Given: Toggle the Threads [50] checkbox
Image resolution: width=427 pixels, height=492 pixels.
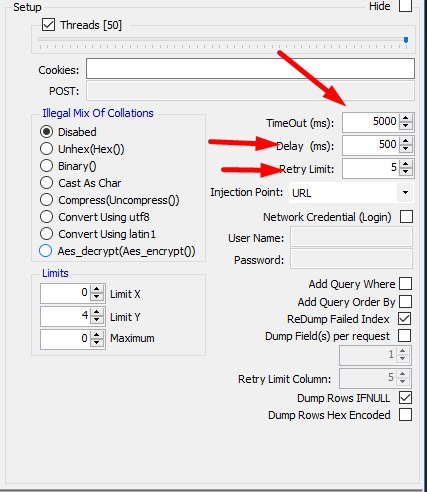Looking at the screenshot, I should coord(49,25).
